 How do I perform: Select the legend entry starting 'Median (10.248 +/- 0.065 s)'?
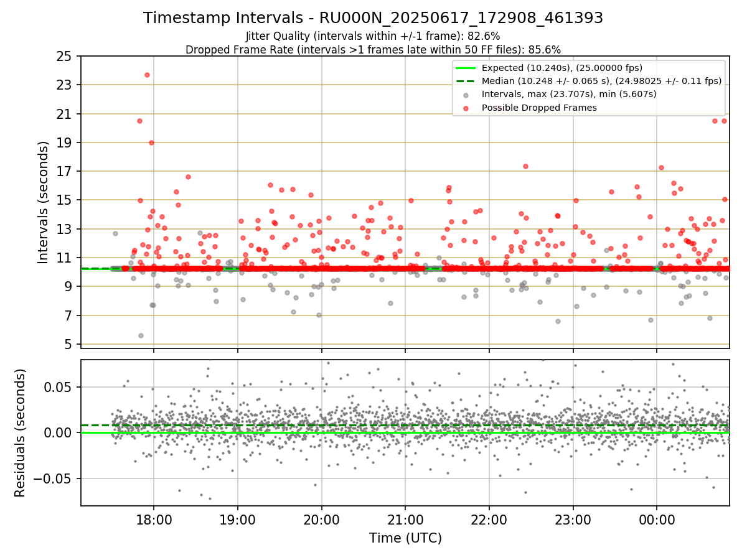pyautogui.click(x=601, y=81)
